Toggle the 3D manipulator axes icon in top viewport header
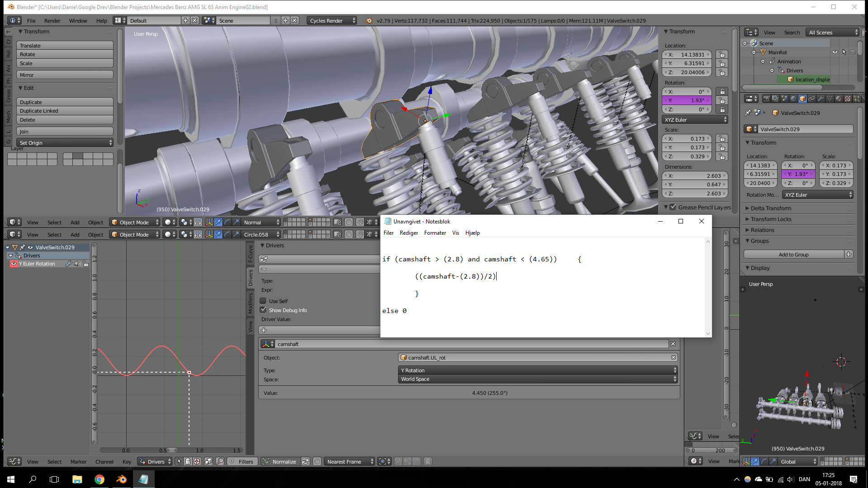This screenshot has width=868, height=488. (209, 222)
